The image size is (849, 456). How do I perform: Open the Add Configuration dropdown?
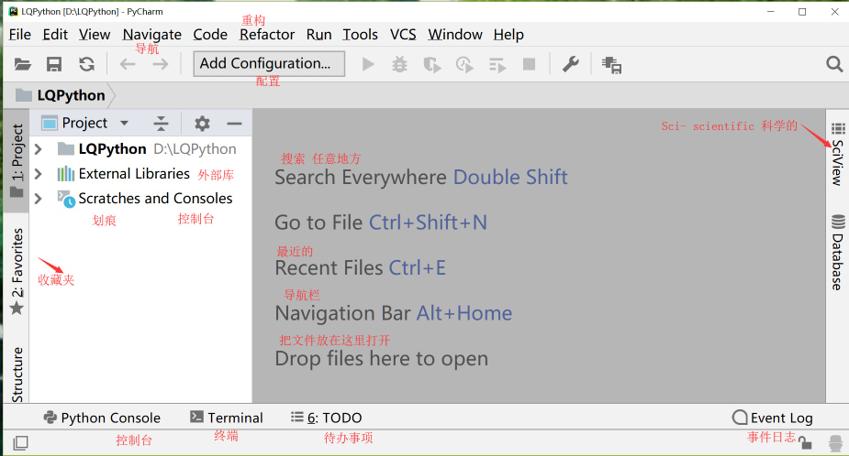(x=269, y=64)
